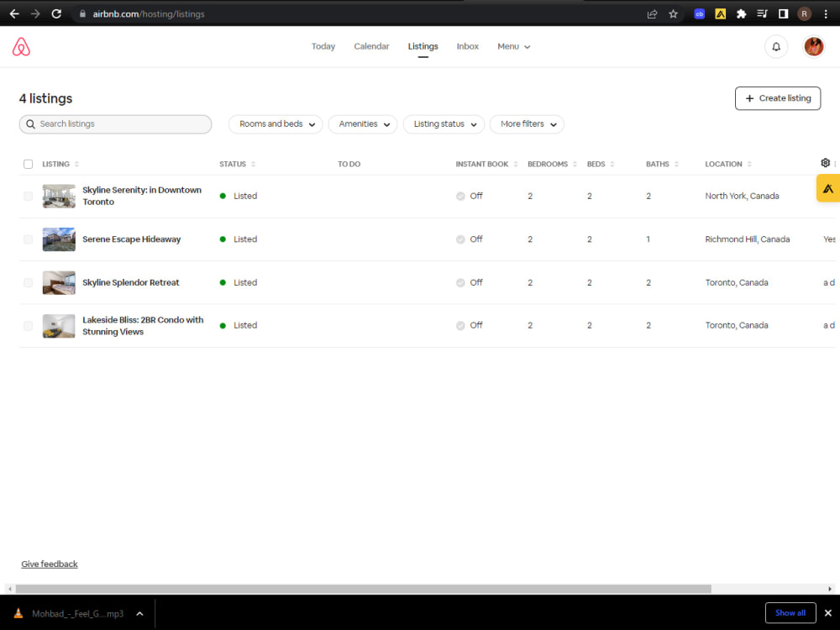Click Instant Book off icon for Skyline Splendor Retreat
The width and height of the screenshot is (840, 630).
coord(460,283)
